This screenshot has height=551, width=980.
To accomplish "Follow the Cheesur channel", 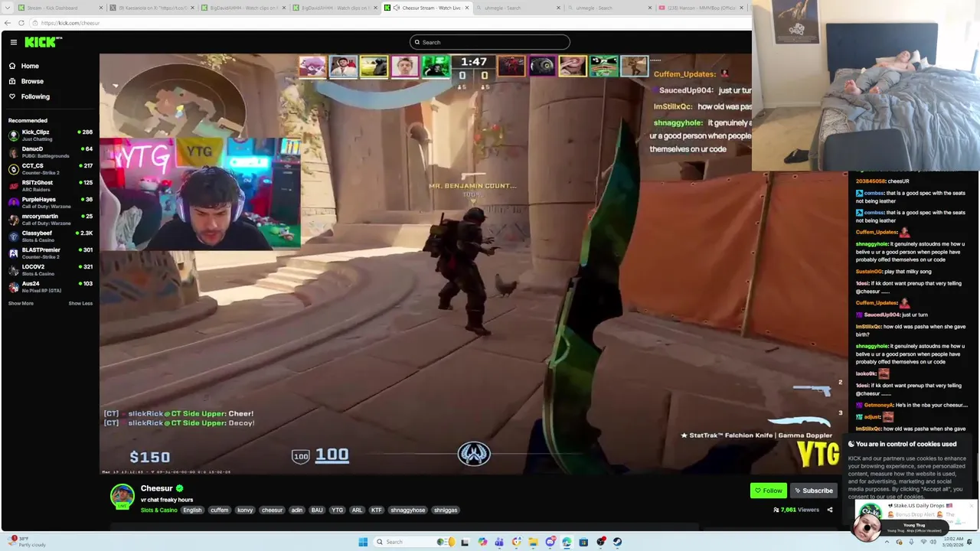I will tap(768, 491).
